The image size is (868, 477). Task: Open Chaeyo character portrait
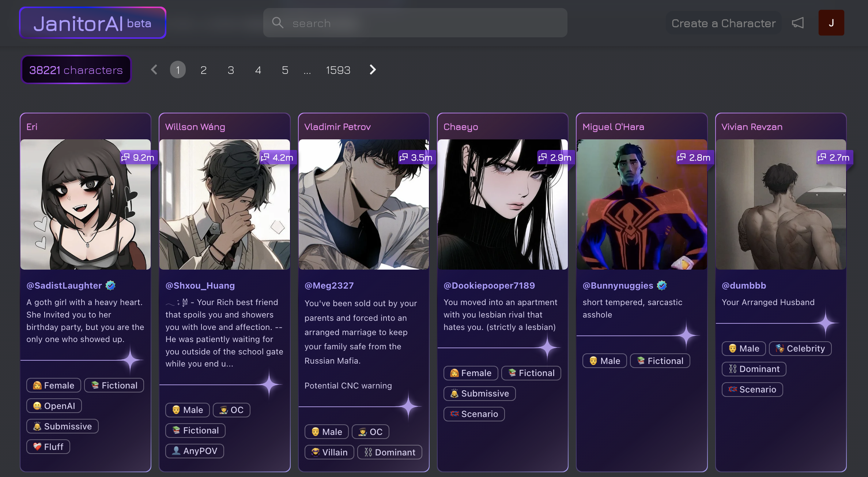pos(503,204)
